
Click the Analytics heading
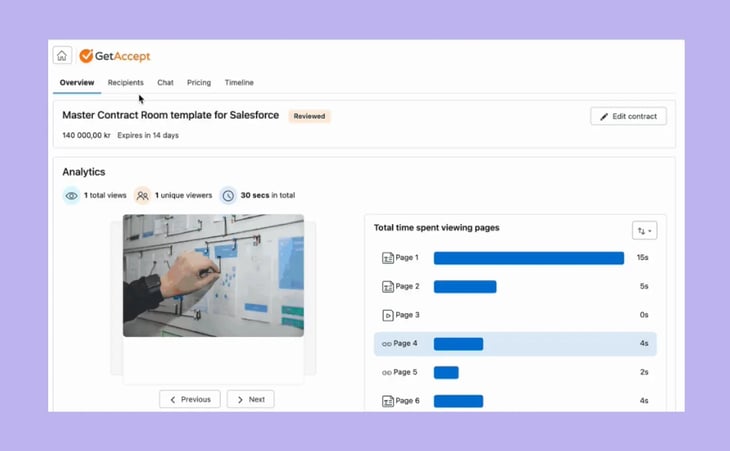(84, 172)
